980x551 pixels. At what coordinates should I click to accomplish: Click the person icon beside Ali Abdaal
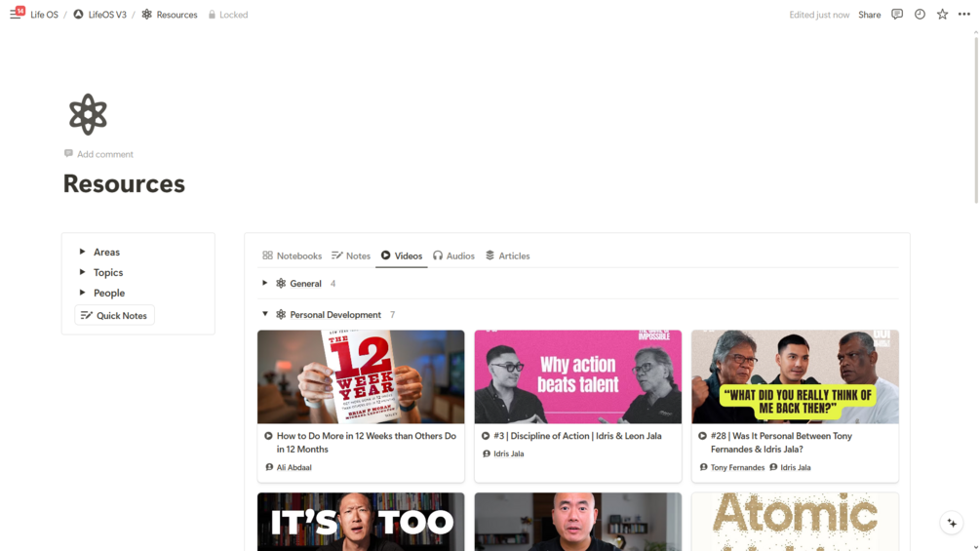pos(269,467)
